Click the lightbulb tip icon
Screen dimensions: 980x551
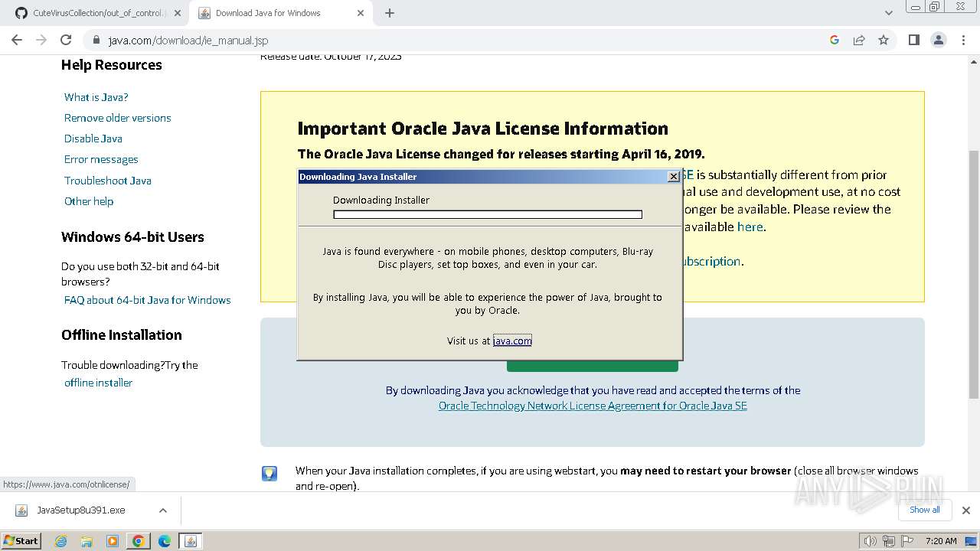(269, 474)
